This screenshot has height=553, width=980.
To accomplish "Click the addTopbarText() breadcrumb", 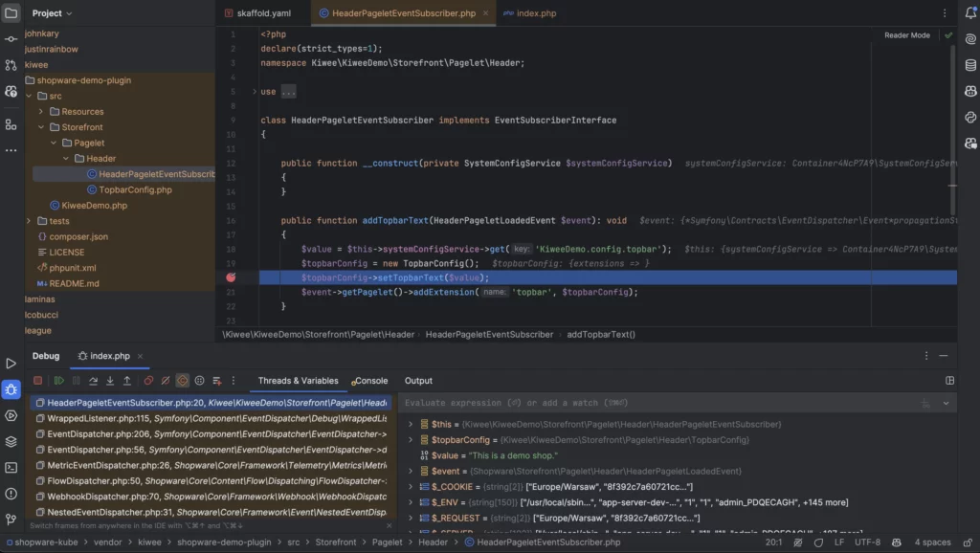I will pyautogui.click(x=601, y=335).
